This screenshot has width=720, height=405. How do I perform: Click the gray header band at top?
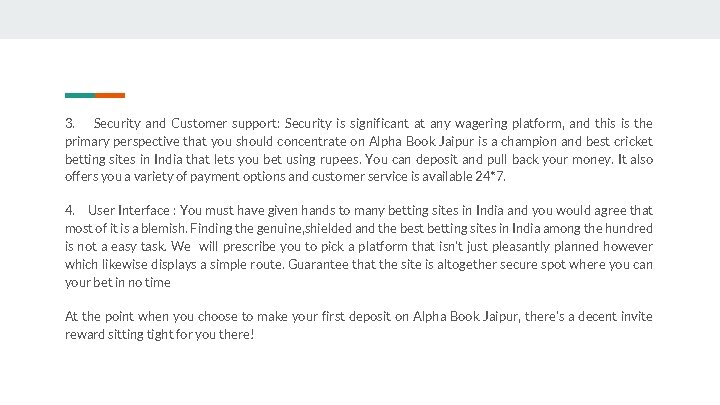pos(360,19)
